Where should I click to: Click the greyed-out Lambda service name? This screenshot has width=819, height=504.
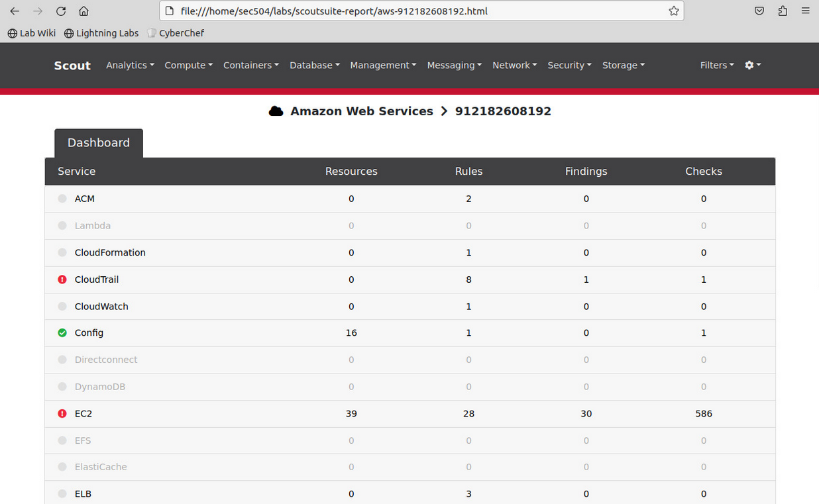93,226
